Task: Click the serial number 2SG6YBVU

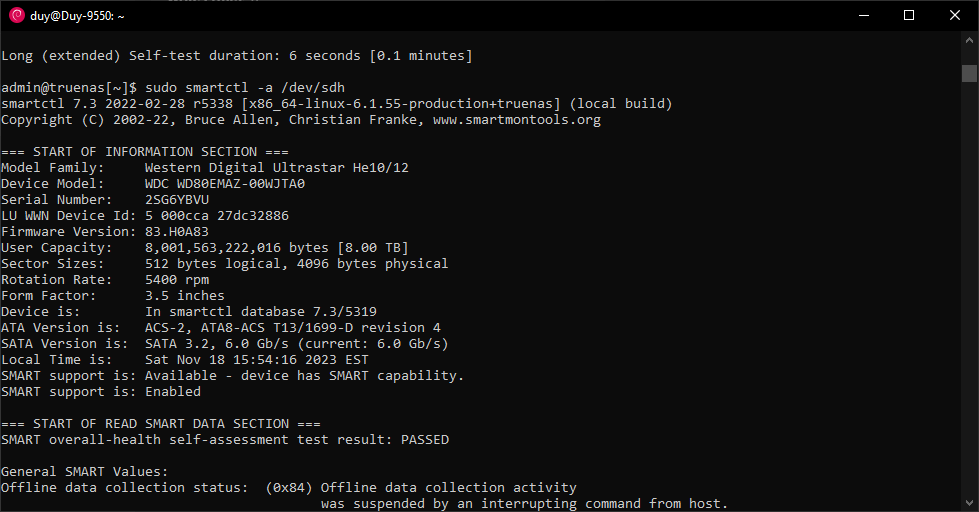Action: click(x=177, y=200)
